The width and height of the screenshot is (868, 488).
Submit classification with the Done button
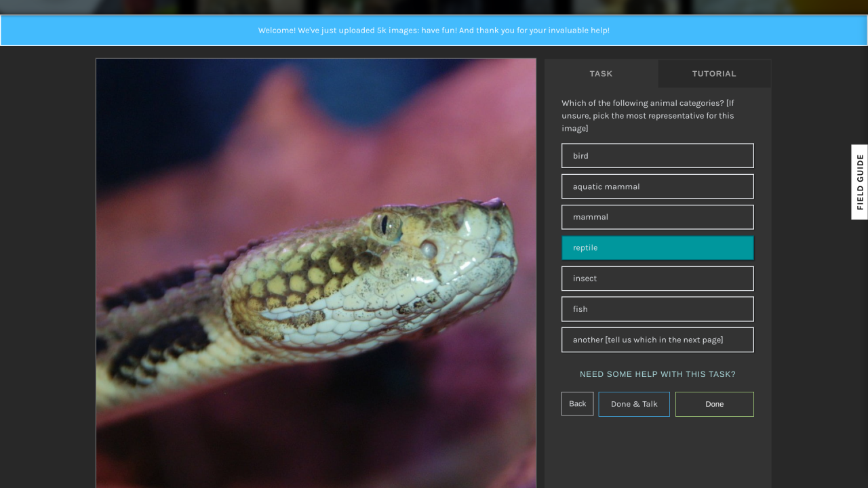coord(714,404)
